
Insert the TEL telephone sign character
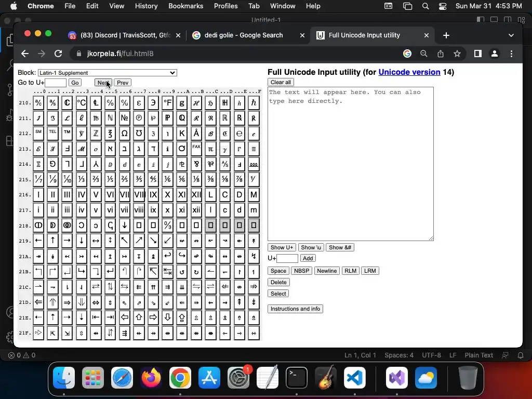52,134
